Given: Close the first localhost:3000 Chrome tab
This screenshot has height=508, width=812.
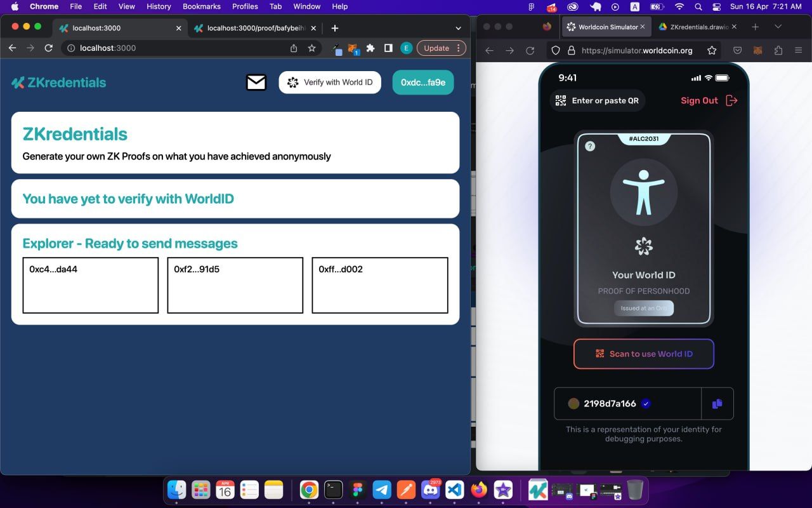Looking at the screenshot, I should (178, 28).
